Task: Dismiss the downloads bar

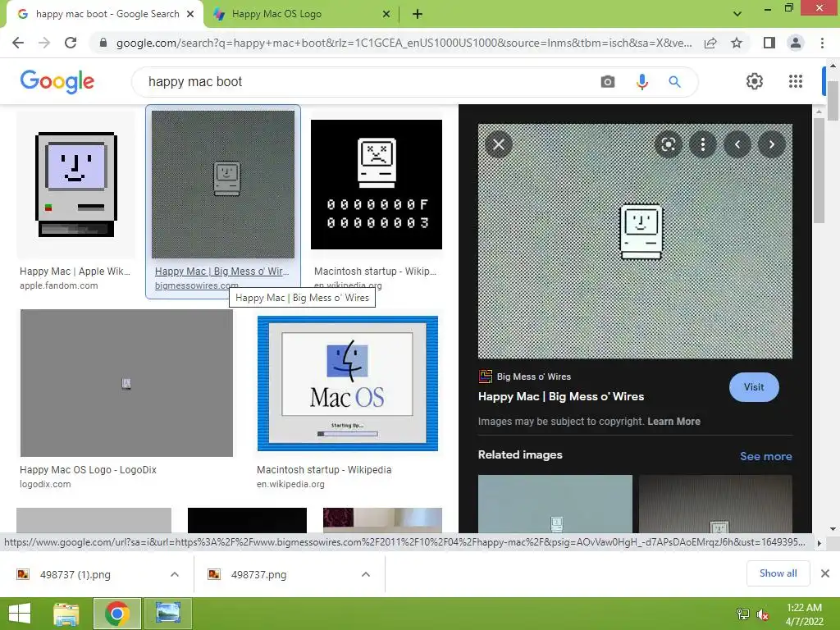Action: point(825,573)
